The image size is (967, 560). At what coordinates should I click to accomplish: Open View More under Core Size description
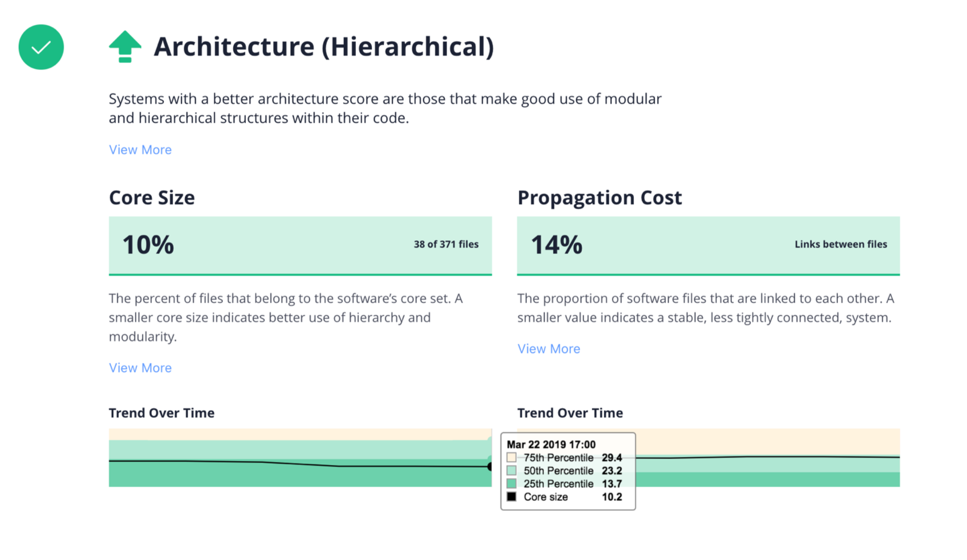pyautogui.click(x=140, y=367)
